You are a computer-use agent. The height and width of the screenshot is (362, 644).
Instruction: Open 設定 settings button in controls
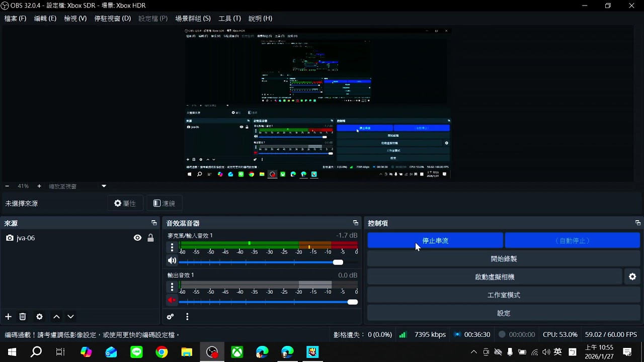(x=504, y=313)
